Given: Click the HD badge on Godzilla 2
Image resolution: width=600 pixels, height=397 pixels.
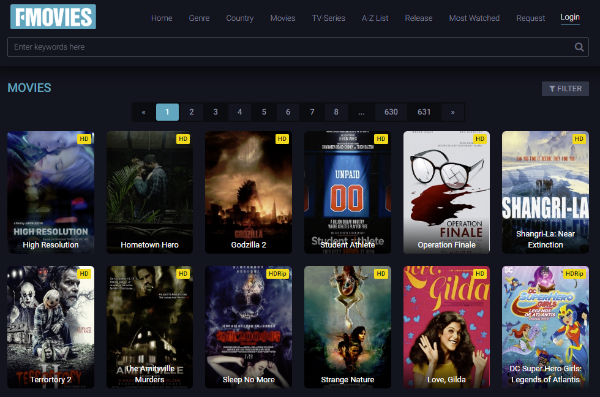Looking at the screenshot, I should click(282, 139).
